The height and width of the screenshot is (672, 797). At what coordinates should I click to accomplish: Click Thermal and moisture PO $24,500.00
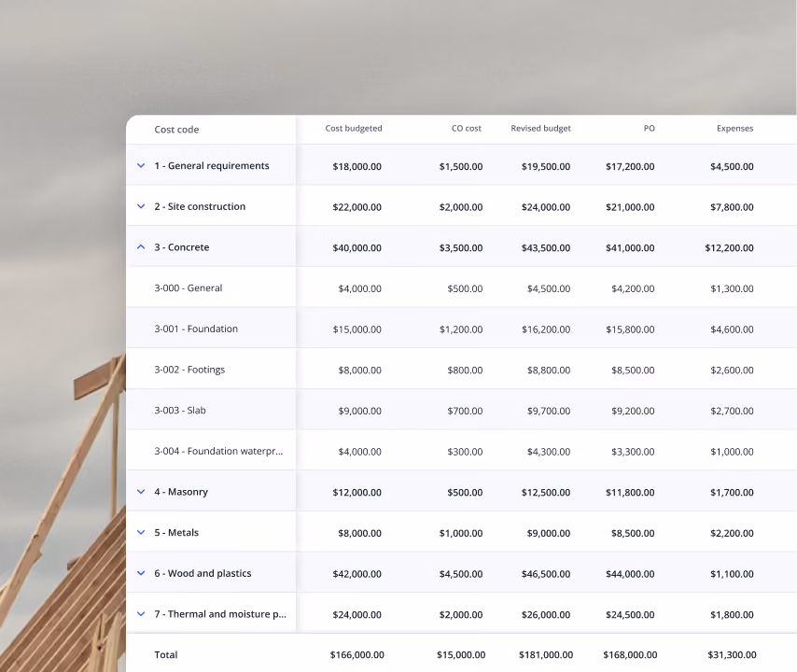(630, 614)
